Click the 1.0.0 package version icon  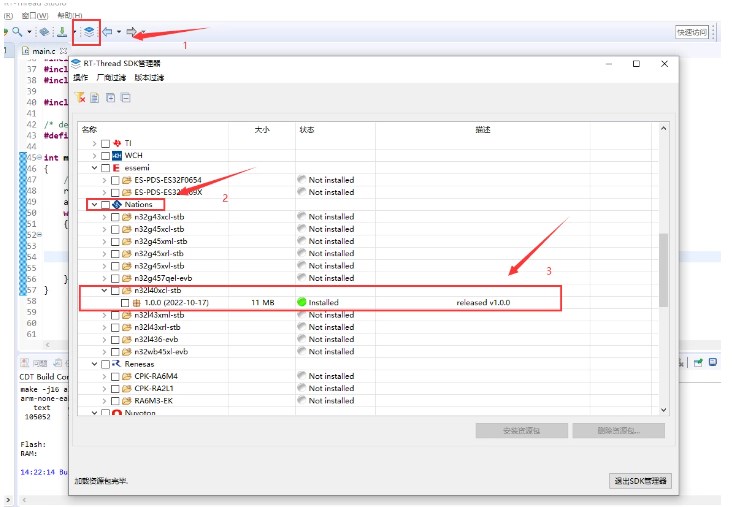pyautogui.click(x=136, y=302)
